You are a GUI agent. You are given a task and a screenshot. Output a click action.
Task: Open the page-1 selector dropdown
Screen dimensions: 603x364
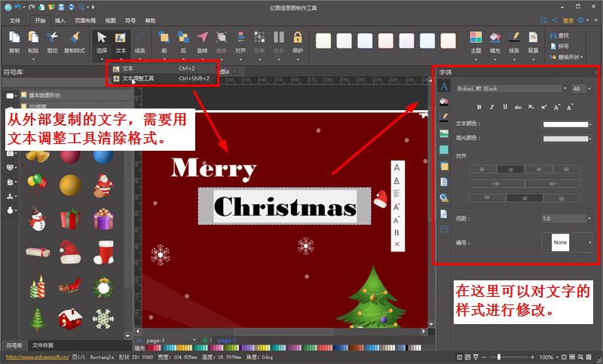point(194,340)
